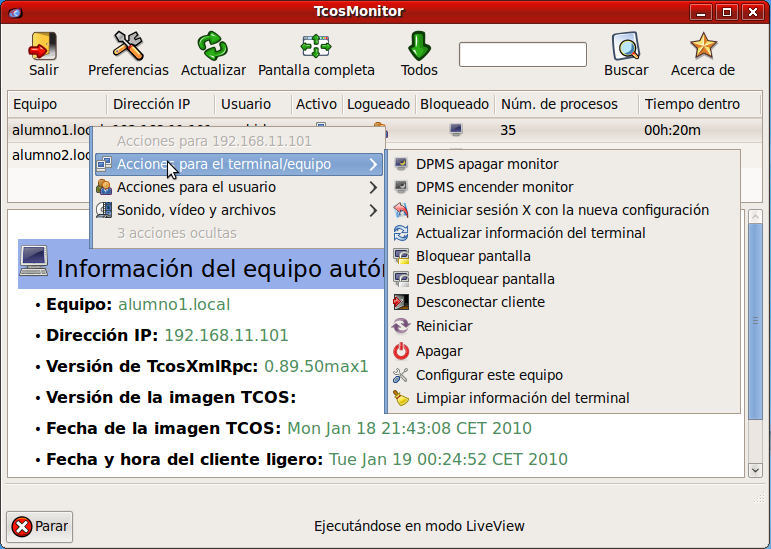Image resolution: width=771 pixels, height=549 pixels.
Task: Click the Salir exit icon
Action: 43,47
